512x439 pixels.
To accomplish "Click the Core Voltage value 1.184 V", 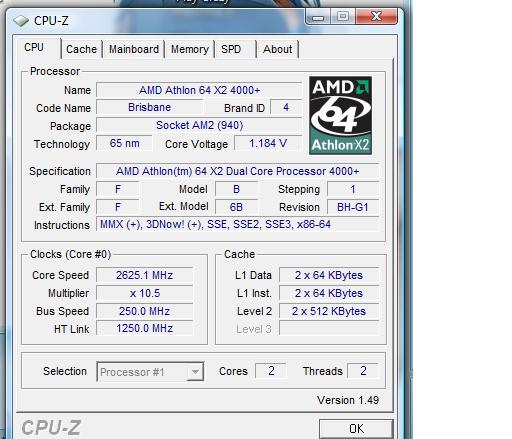I will tap(268, 143).
